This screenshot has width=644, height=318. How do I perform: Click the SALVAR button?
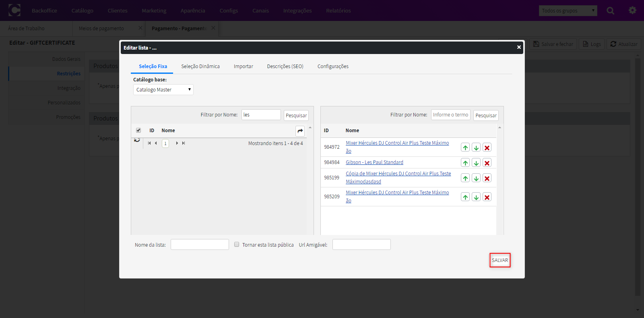[x=500, y=260]
